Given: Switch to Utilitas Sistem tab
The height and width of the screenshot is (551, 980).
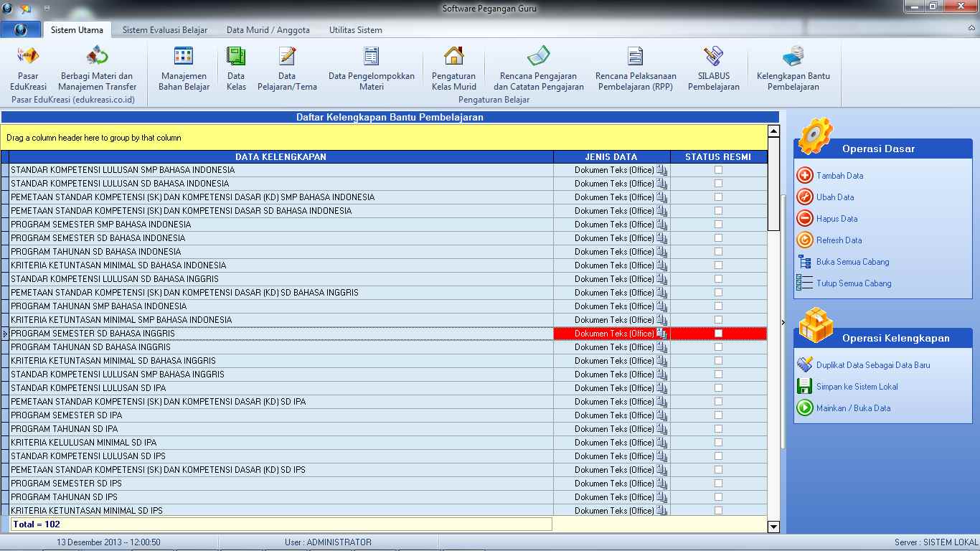Looking at the screenshot, I should click(x=356, y=30).
